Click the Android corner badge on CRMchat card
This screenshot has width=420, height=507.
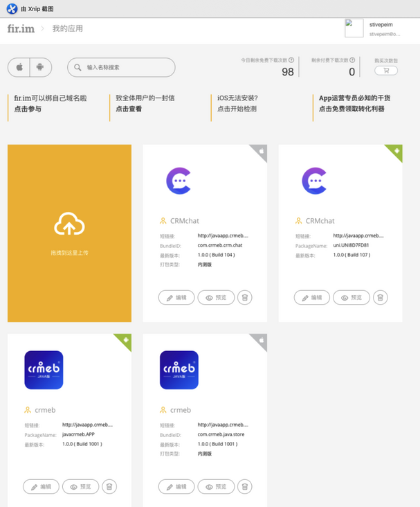point(396,151)
